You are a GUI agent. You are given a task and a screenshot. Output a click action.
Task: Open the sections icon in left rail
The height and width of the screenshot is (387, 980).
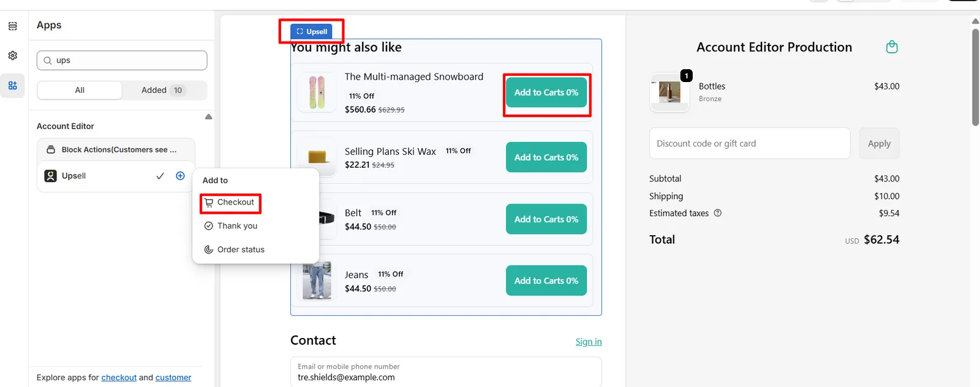tap(13, 26)
